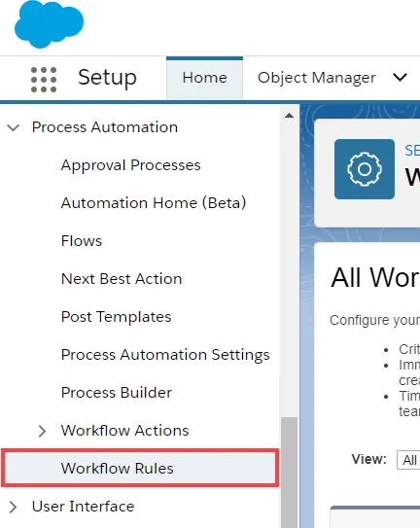Click the Salesforce cloud logo

tap(50, 24)
